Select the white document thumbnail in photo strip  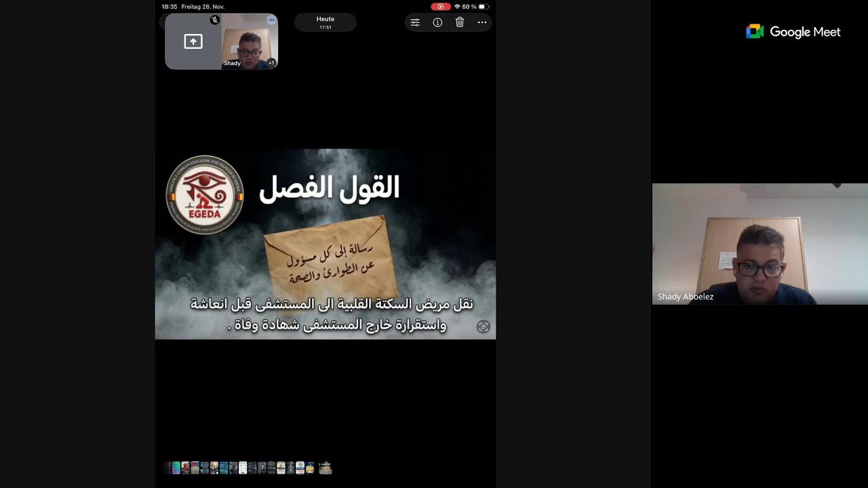tap(243, 468)
